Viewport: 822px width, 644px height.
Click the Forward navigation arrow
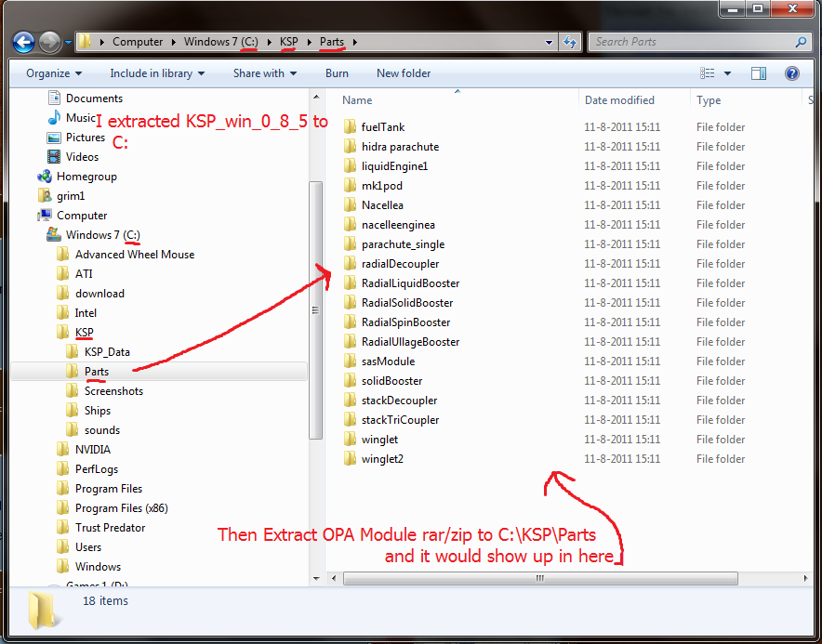click(50, 43)
